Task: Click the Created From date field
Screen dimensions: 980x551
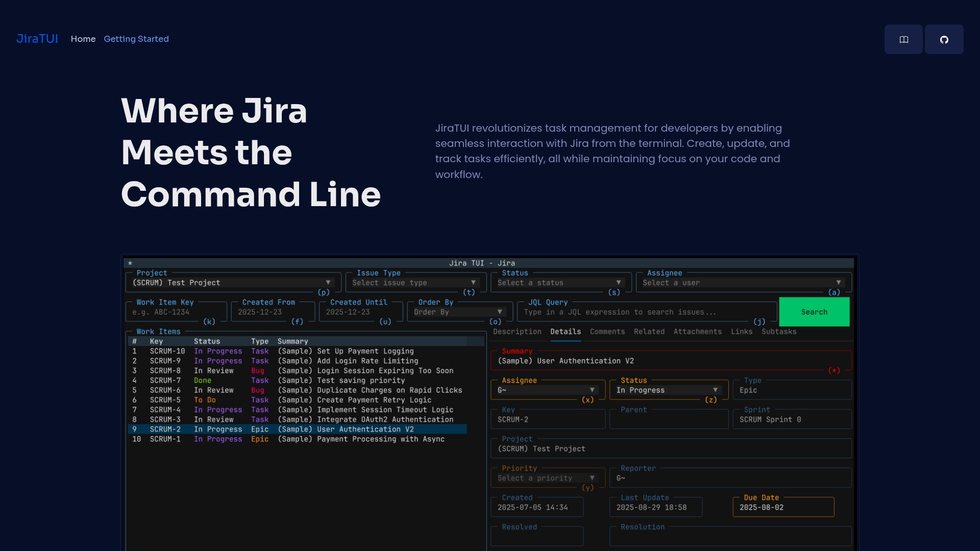Action: click(273, 312)
